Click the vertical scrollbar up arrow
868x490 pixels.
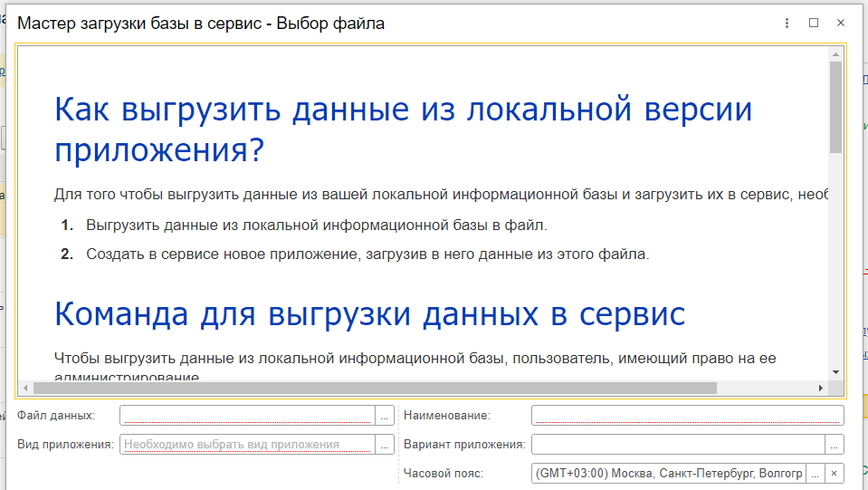pos(835,55)
